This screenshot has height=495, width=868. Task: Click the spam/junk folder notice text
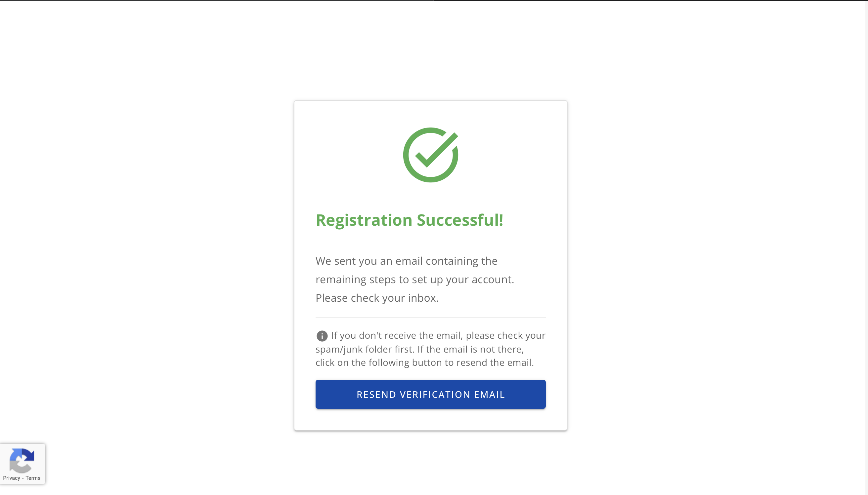click(x=430, y=349)
